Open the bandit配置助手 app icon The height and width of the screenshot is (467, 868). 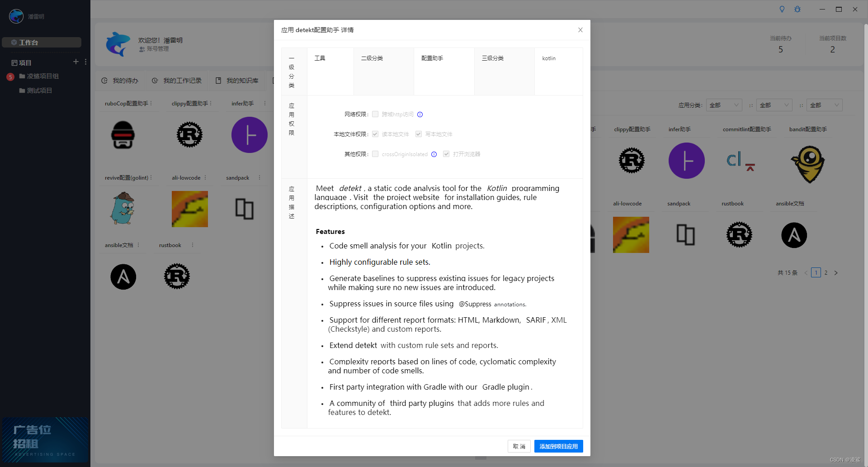pos(808,164)
